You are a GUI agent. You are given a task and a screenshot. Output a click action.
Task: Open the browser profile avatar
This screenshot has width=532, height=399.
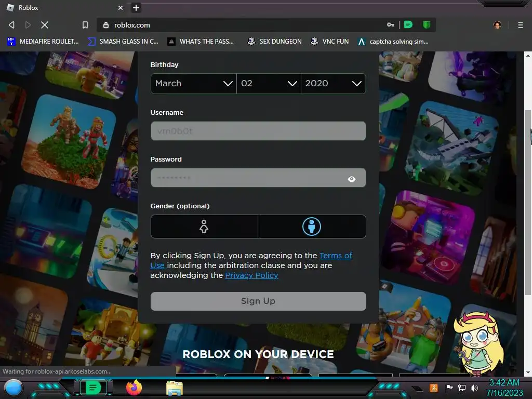click(x=497, y=25)
